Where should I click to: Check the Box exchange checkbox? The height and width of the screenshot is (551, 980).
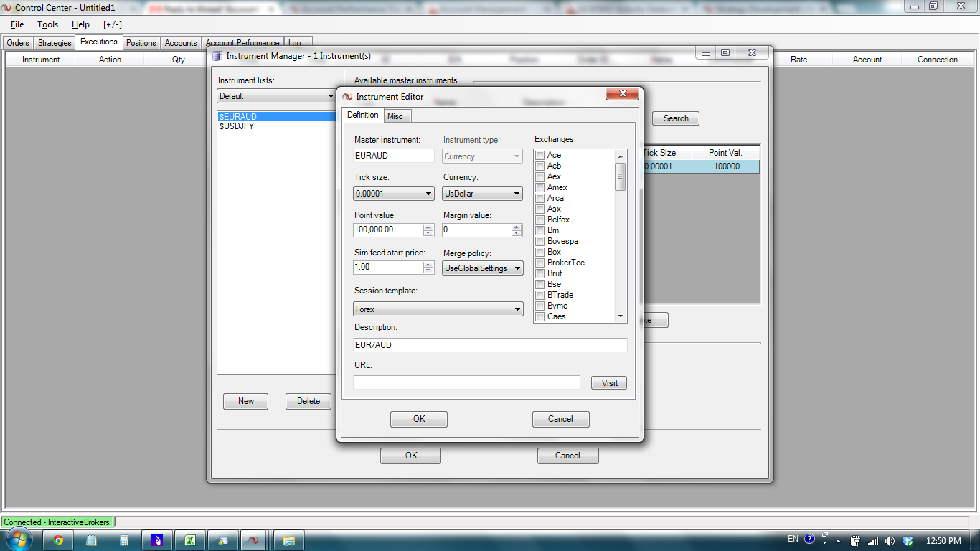pos(540,252)
